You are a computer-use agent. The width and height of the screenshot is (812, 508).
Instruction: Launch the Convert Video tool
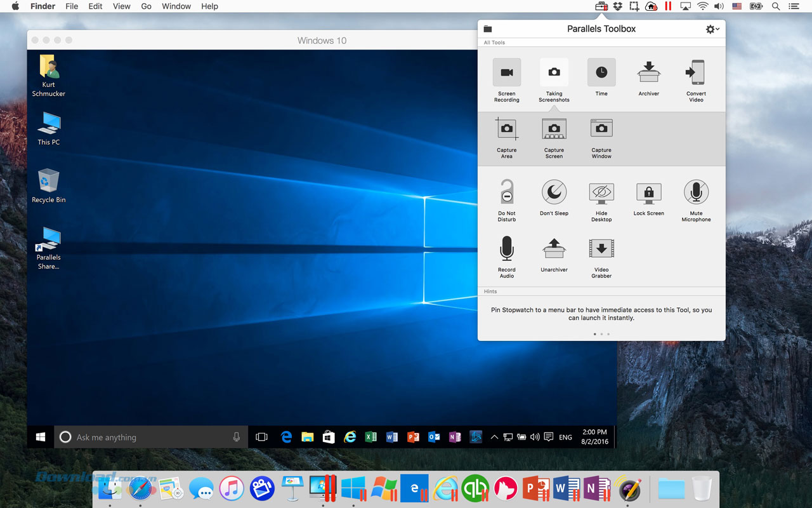[696, 73]
